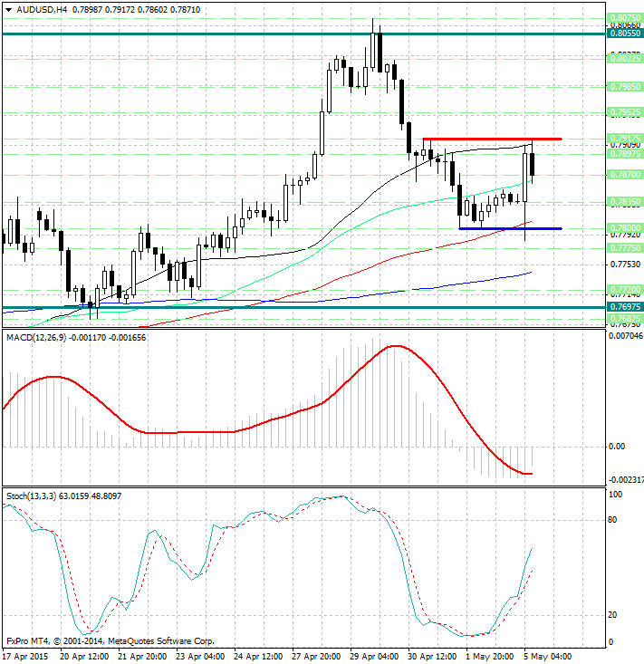644x664 pixels.
Task: Click the 0.78700 price scale label
Action: 625,174
